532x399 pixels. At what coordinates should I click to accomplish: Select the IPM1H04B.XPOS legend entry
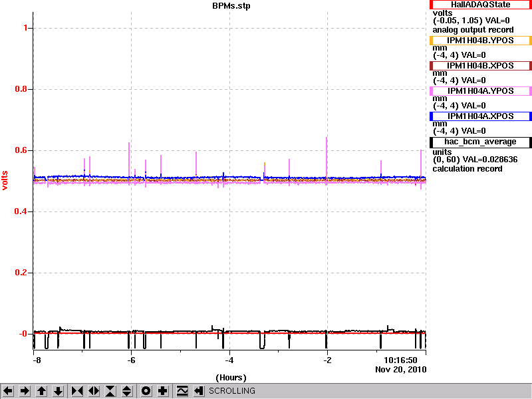coord(480,65)
